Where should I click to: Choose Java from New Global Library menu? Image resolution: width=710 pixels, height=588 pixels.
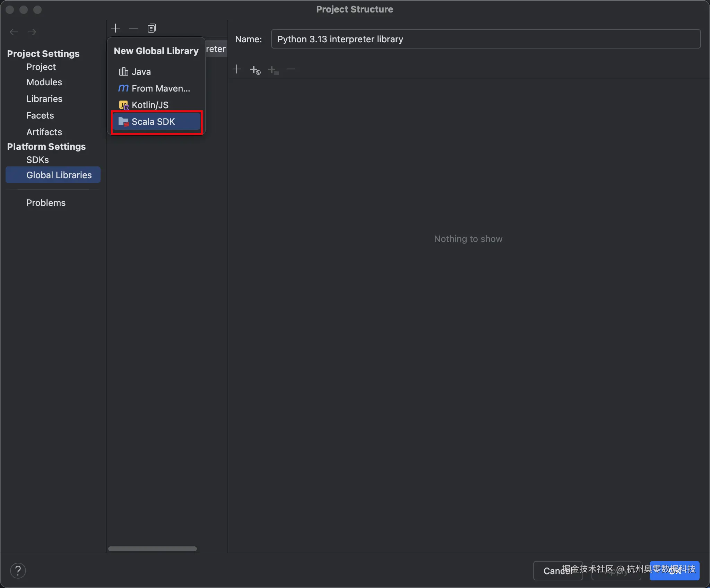(141, 72)
